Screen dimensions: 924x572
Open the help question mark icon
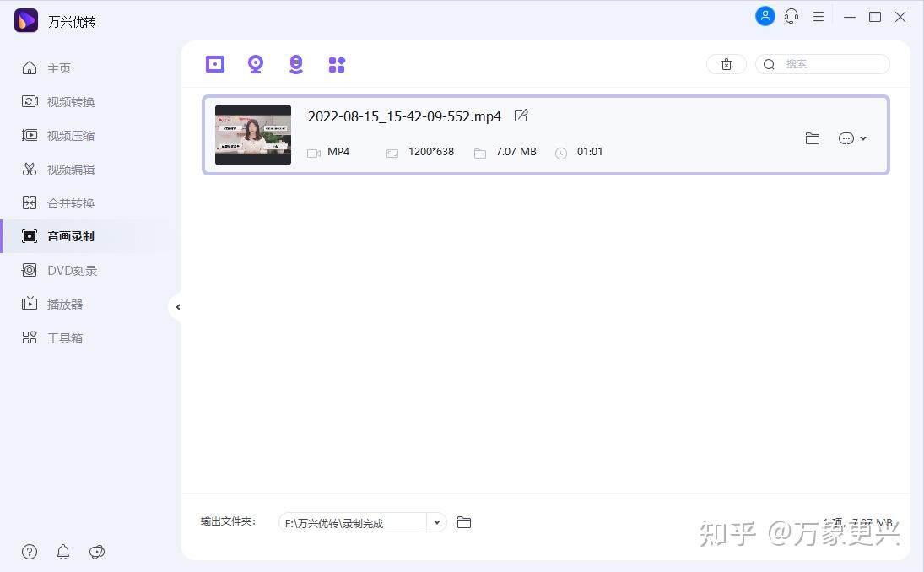click(30, 552)
